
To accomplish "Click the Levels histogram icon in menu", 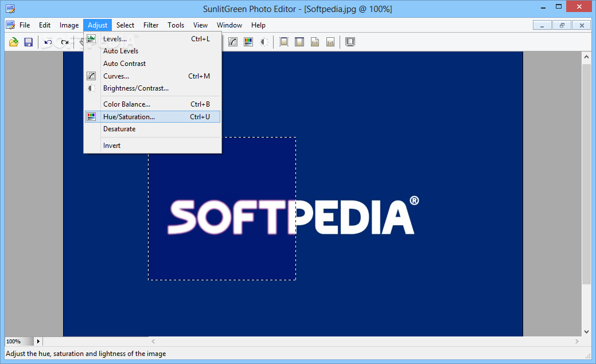I will click(x=91, y=38).
